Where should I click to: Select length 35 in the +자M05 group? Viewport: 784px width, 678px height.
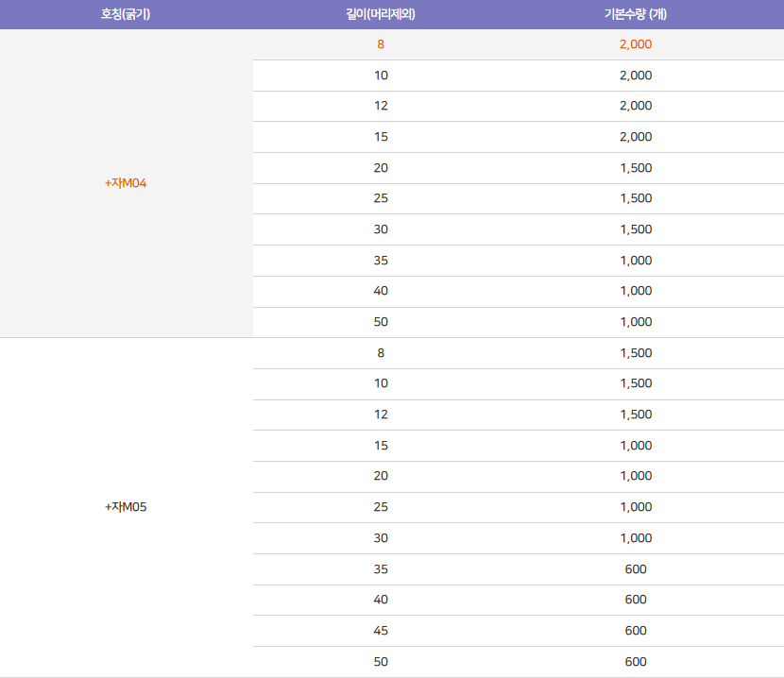(x=381, y=569)
